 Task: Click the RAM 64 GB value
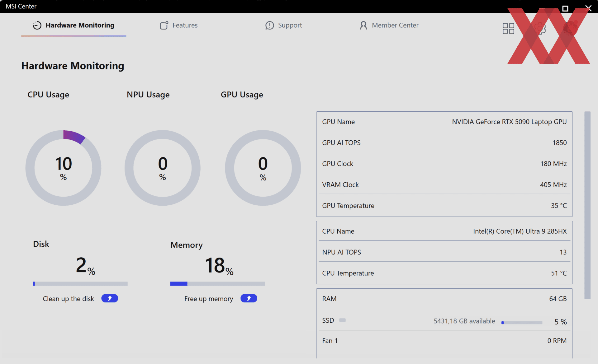point(558,299)
